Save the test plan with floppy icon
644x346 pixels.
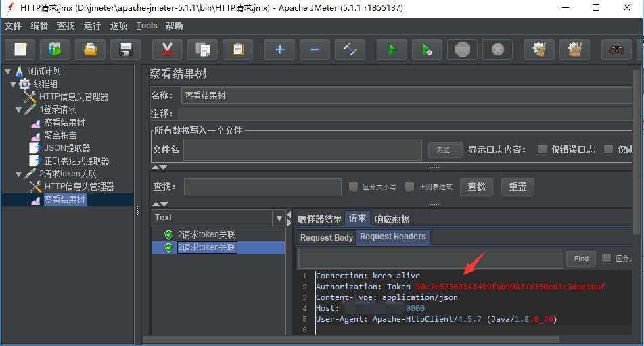tap(126, 50)
